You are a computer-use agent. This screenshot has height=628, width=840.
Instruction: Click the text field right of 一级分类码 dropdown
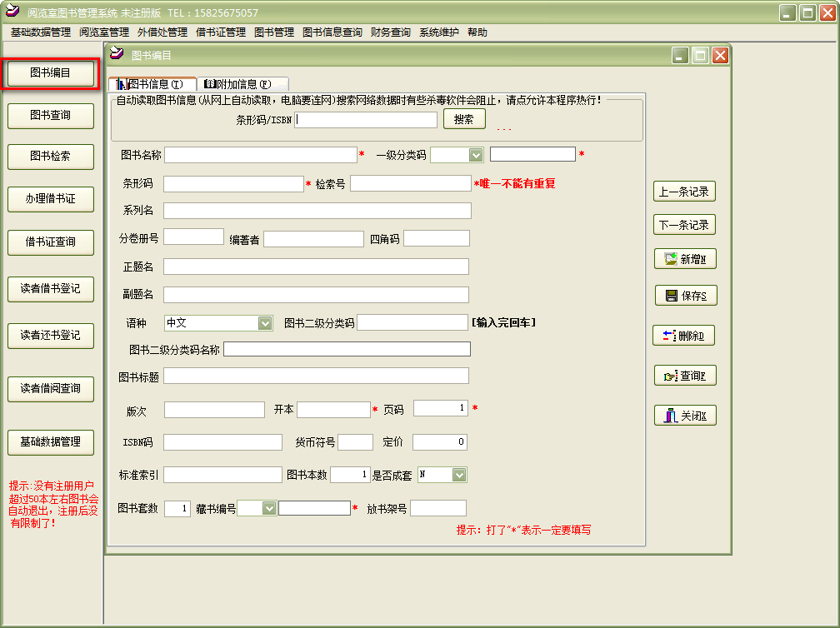pos(532,154)
